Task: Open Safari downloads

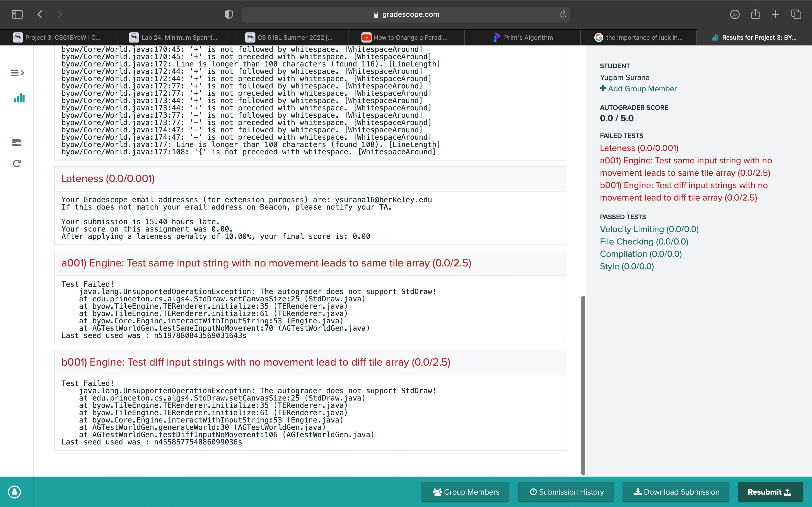Action: point(734,14)
